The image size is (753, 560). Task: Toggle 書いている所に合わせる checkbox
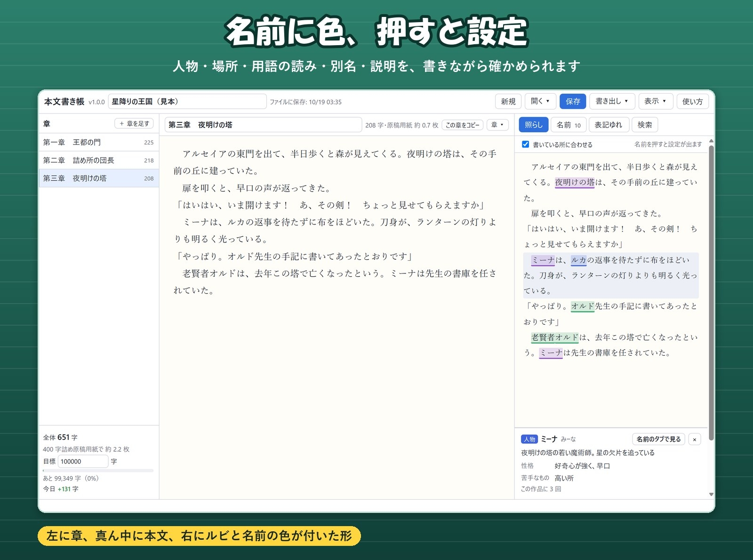[525, 144]
